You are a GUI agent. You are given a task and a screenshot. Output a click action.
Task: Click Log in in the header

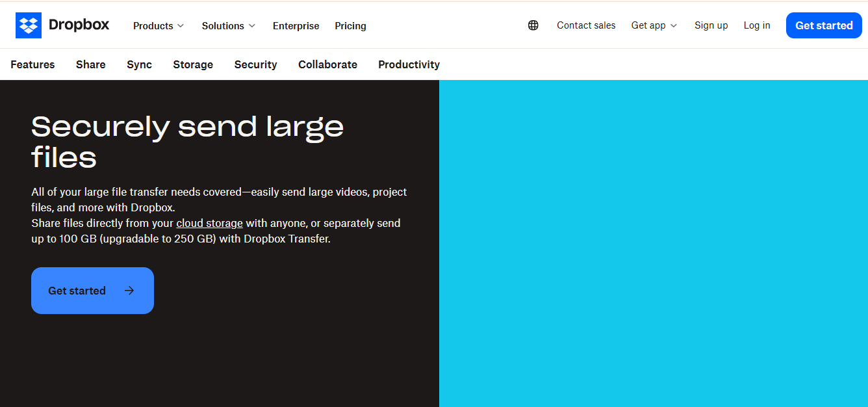[757, 25]
